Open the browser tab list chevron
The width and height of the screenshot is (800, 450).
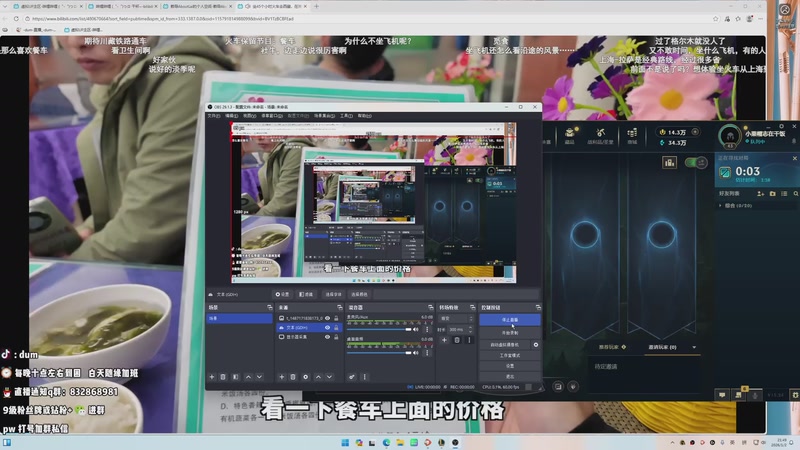pos(5,7)
